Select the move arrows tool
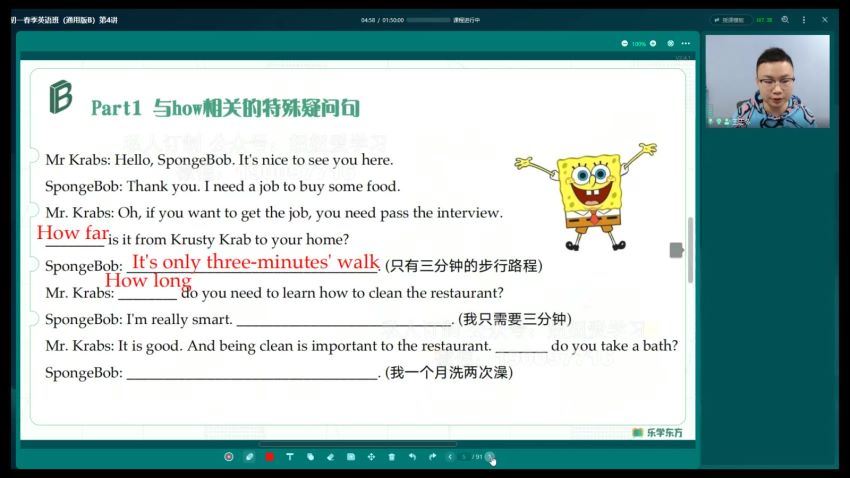Image resolution: width=850 pixels, height=478 pixels. [x=371, y=457]
